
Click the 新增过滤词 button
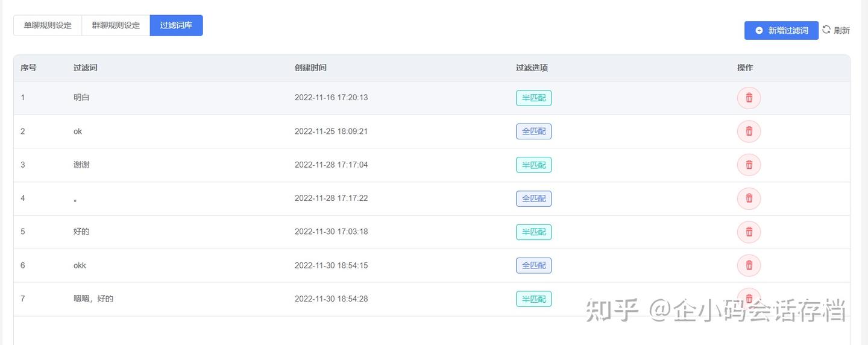pyautogui.click(x=781, y=30)
